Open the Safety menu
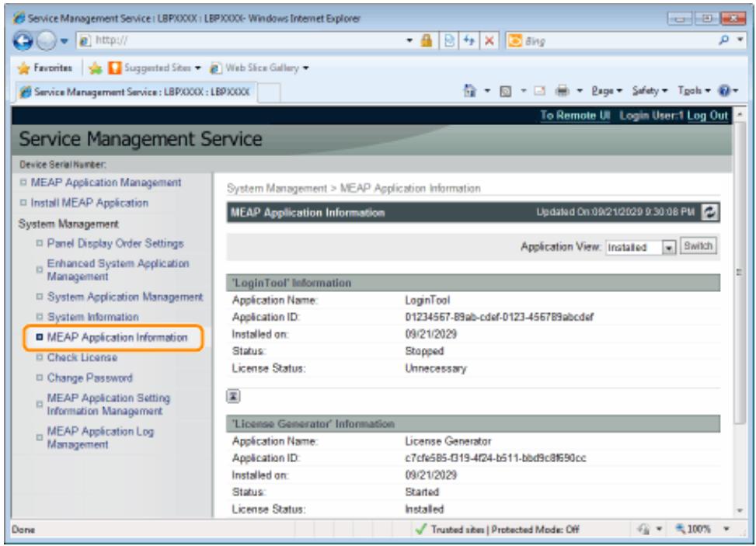The image size is (756, 546). click(x=650, y=91)
